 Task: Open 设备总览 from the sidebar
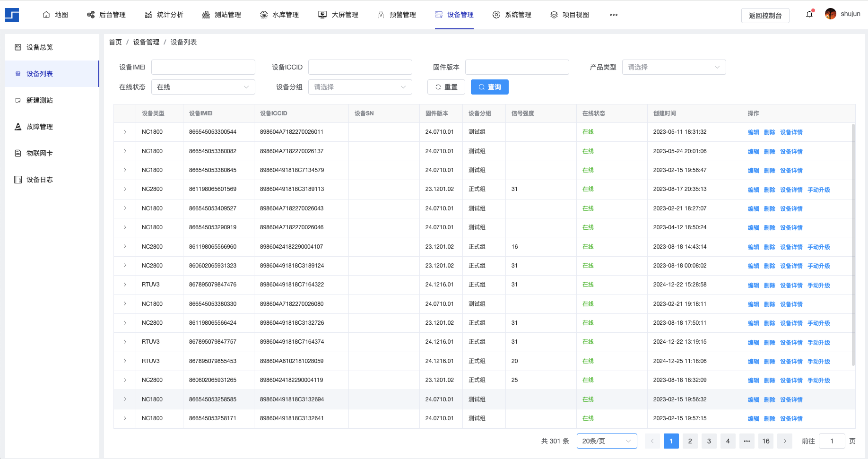point(40,47)
